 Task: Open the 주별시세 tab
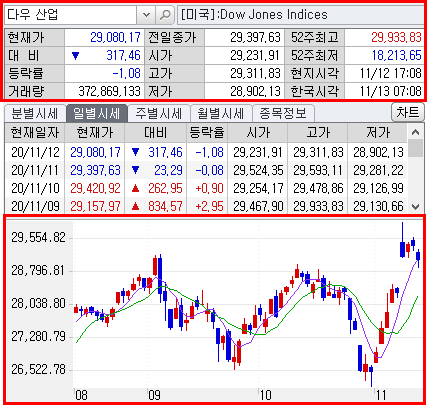click(x=159, y=113)
